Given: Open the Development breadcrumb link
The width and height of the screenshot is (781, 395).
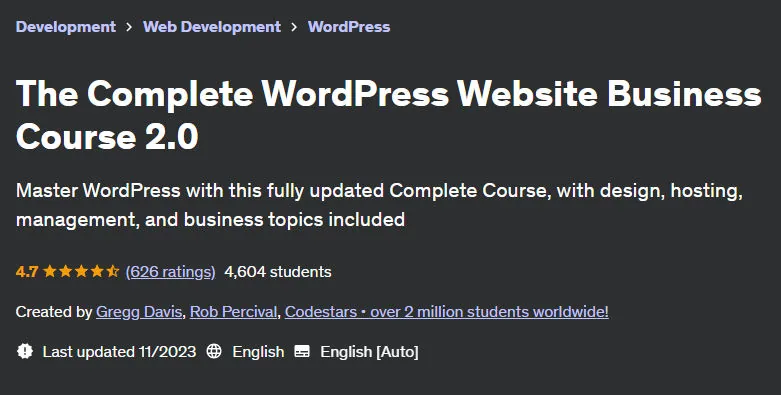Looking at the screenshot, I should click(66, 26).
